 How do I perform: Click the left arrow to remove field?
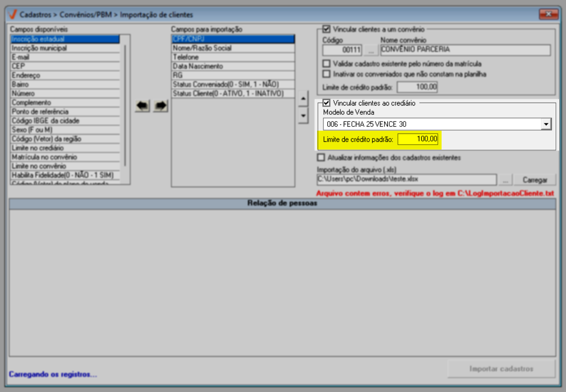pos(142,106)
